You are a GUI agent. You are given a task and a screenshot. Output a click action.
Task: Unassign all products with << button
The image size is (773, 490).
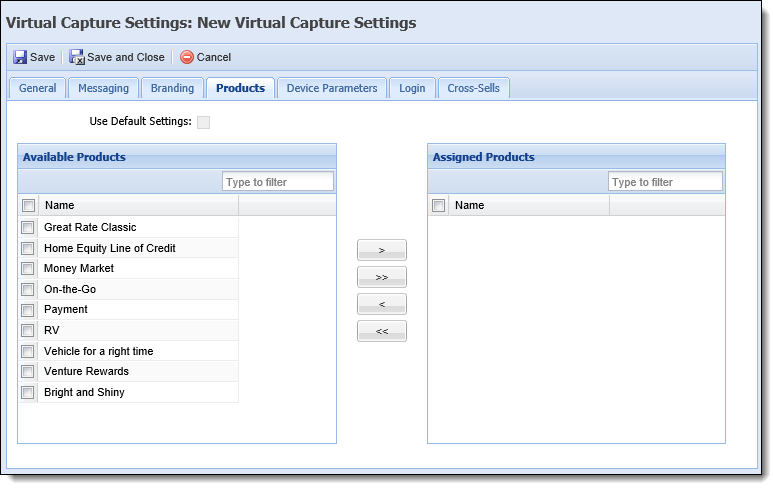pyautogui.click(x=382, y=331)
